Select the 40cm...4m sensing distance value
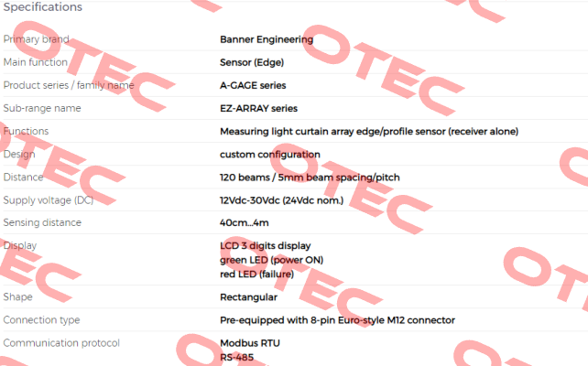The width and height of the screenshot is (588, 366). point(244,223)
